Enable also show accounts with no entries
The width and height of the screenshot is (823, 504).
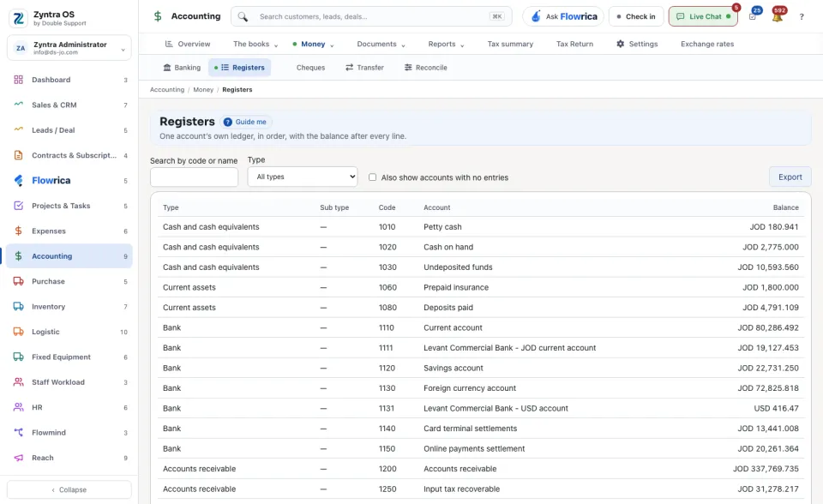pos(372,177)
